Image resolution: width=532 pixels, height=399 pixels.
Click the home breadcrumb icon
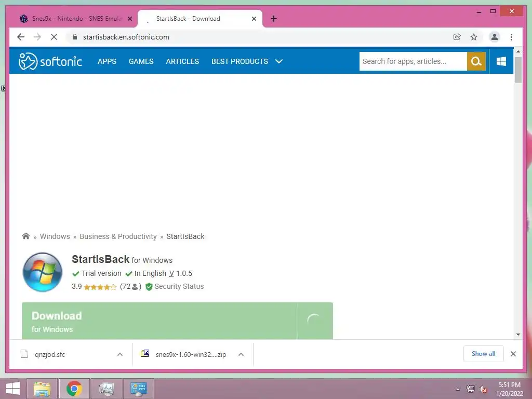click(26, 236)
